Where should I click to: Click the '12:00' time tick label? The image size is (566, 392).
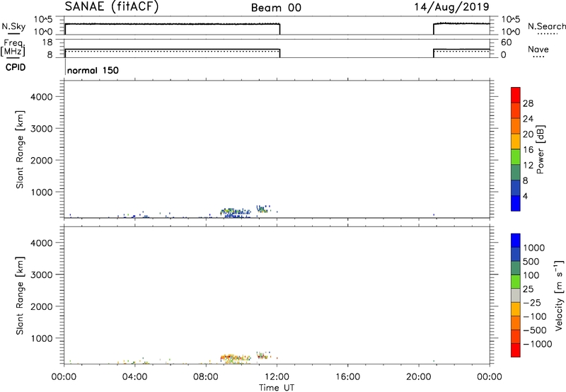[277, 377]
